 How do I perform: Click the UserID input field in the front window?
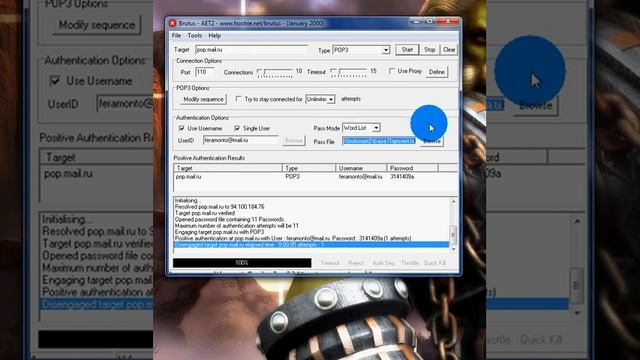click(241, 140)
